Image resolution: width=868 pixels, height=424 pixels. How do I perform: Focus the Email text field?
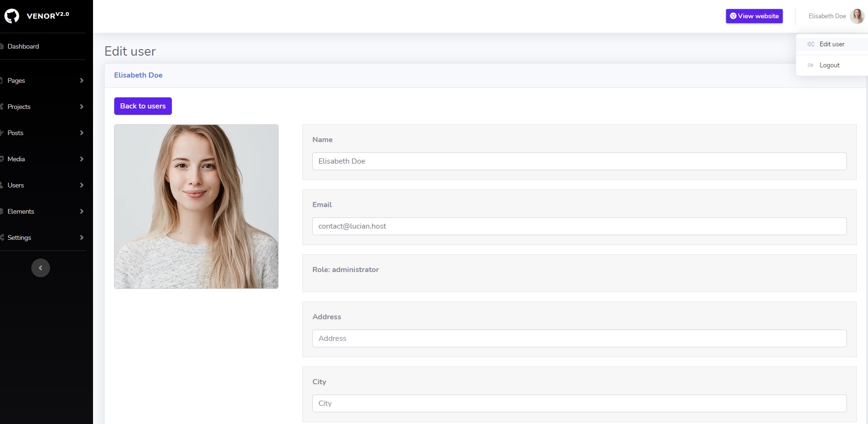tap(579, 226)
